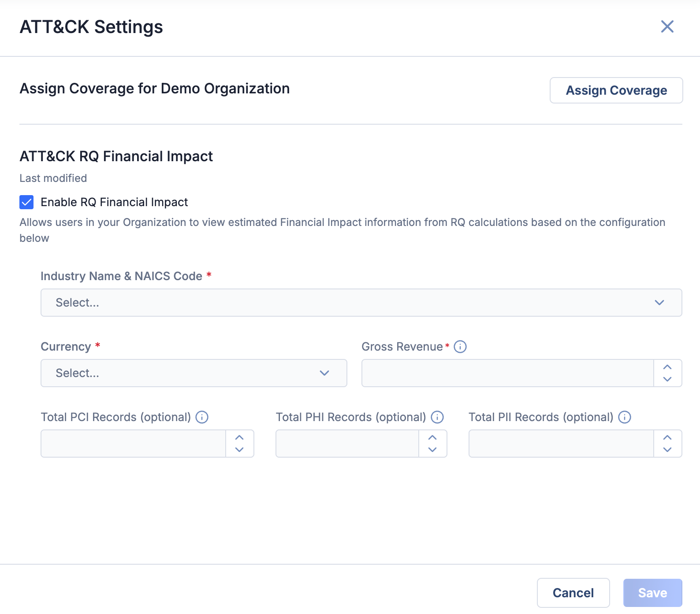Screen dimensions: 700x614
Task: Focus the Gross Revenue input field
Action: click(x=507, y=373)
